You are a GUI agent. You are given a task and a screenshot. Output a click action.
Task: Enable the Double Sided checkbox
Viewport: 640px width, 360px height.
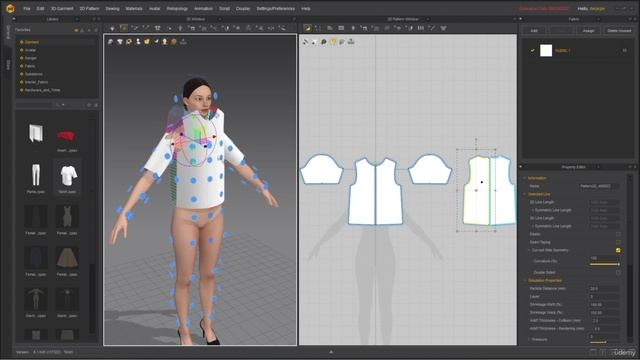618,272
